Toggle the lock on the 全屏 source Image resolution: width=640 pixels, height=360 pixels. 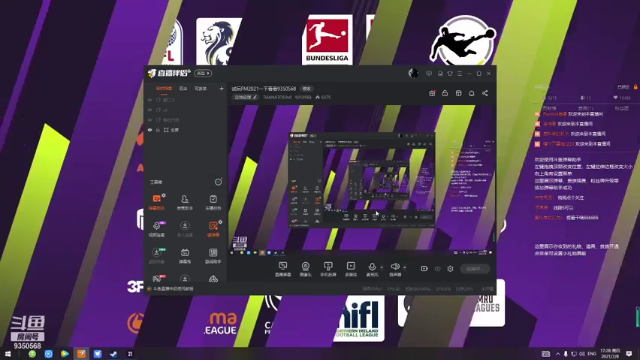click(x=158, y=130)
